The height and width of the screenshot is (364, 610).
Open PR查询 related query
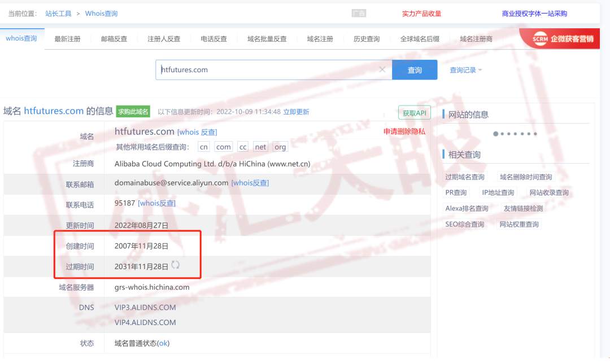[x=456, y=192]
